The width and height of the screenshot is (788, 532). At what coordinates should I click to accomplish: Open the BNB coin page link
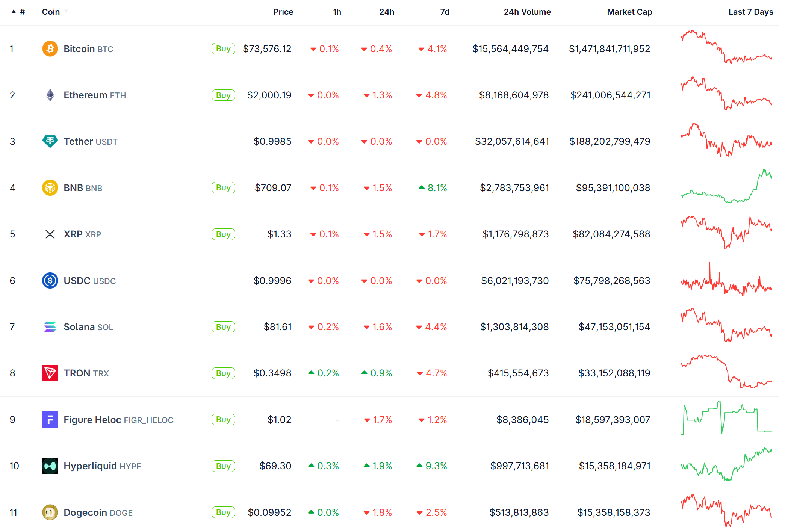[83, 188]
